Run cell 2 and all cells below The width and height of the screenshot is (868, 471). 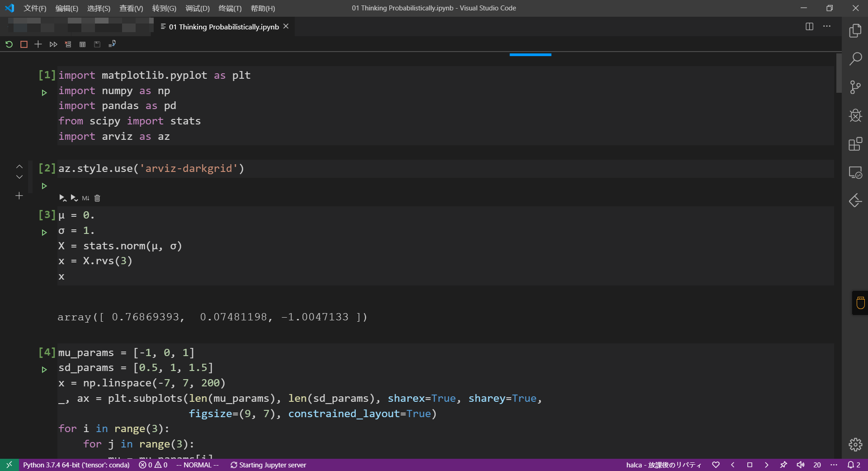(x=74, y=198)
